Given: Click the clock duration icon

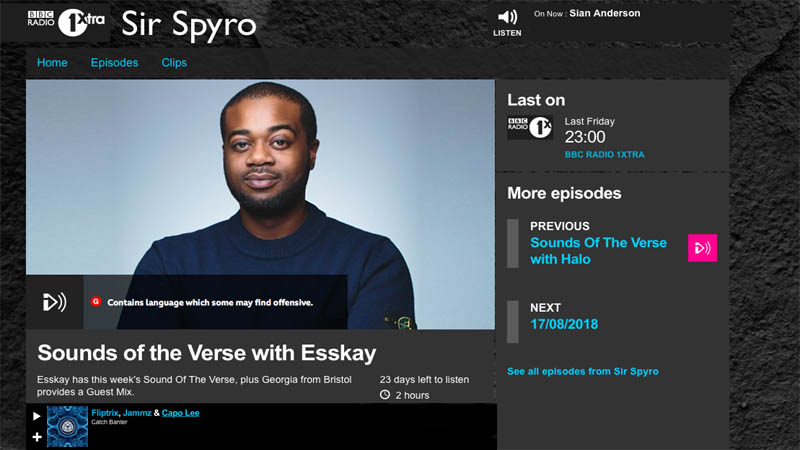Looking at the screenshot, I should click(x=385, y=395).
